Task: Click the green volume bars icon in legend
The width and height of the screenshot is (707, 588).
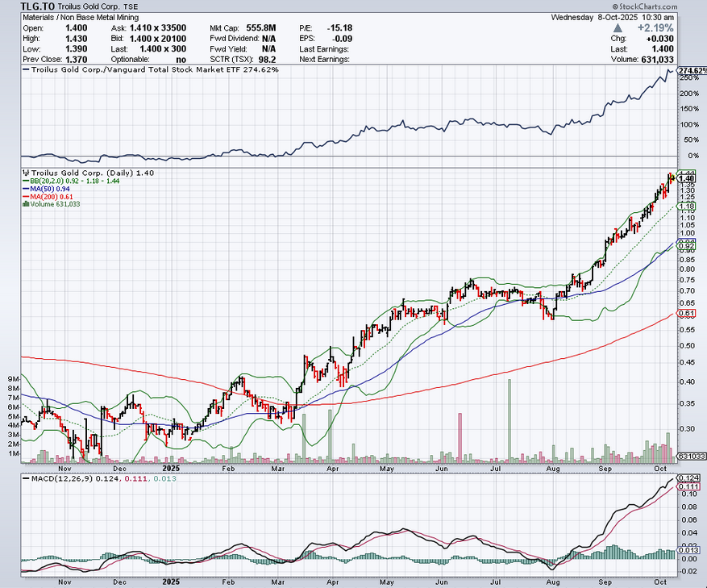Action: [x=25, y=204]
